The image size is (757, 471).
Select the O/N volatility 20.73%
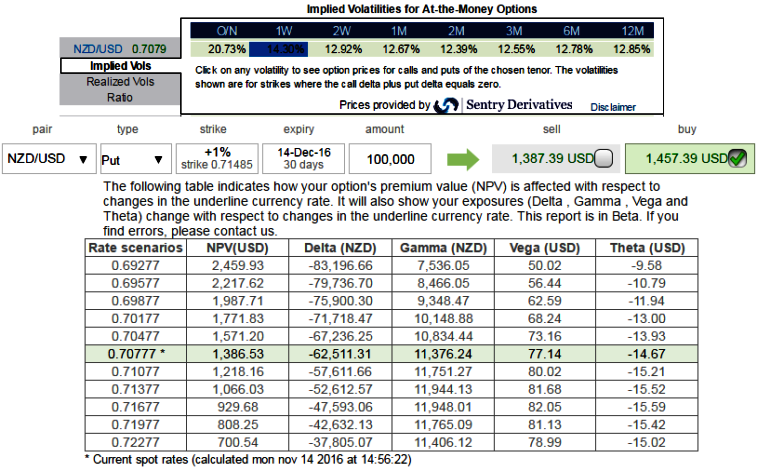tap(226, 49)
